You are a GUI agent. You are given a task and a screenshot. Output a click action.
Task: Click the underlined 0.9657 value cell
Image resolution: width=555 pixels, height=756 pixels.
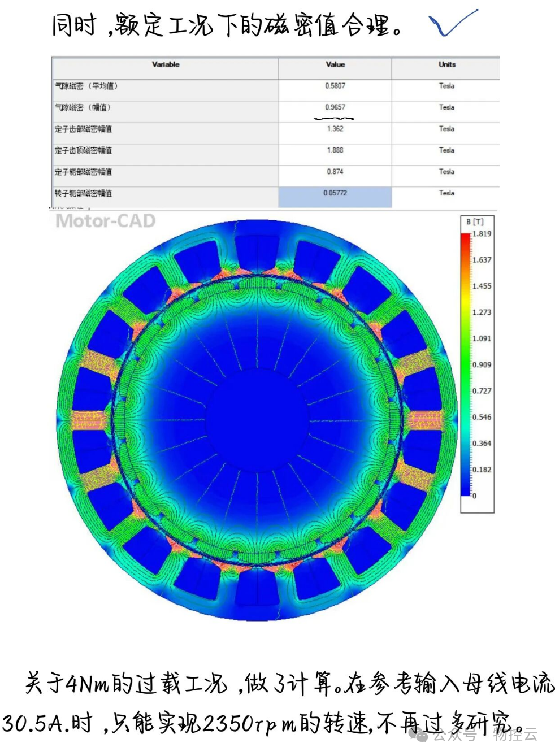click(335, 108)
